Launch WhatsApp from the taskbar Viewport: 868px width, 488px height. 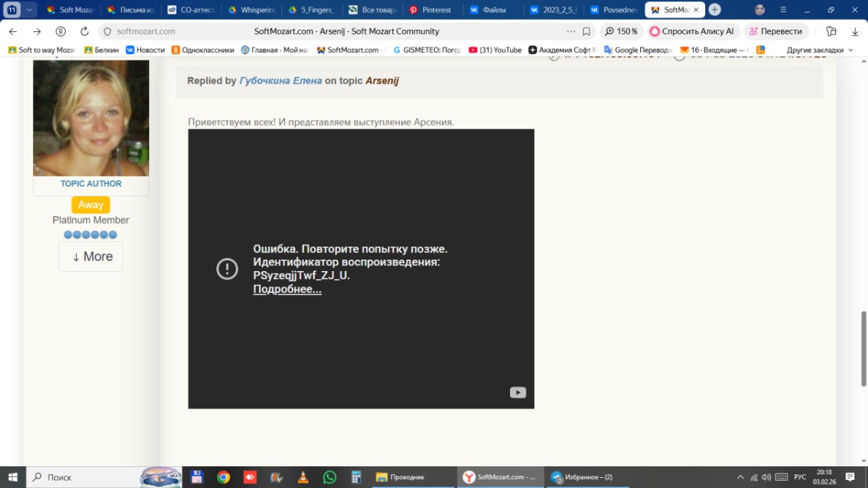click(x=330, y=477)
